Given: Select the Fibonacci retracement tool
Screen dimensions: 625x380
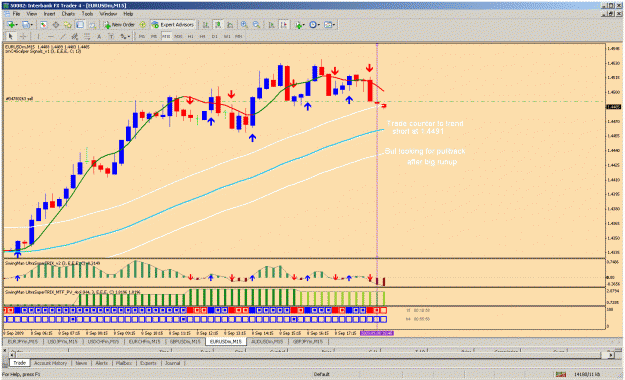Looking at the screenshot, I should pyautogui.click(x=87, y=36).
